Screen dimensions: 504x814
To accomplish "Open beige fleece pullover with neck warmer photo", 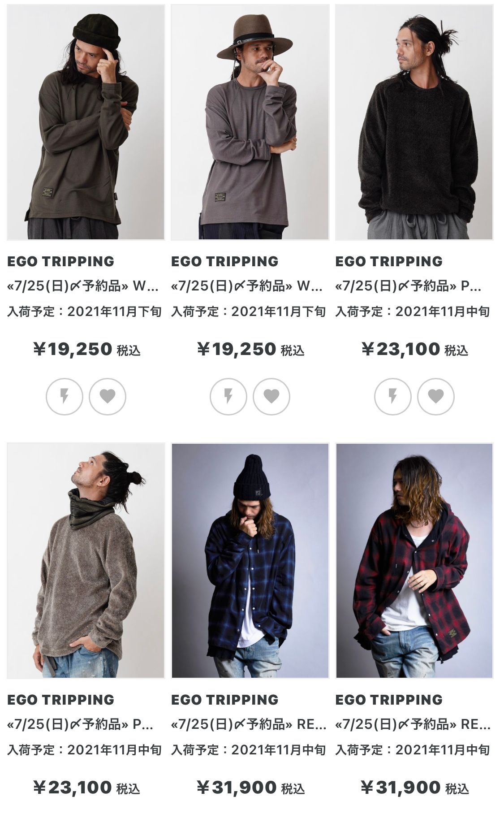I will click(86, 561).
